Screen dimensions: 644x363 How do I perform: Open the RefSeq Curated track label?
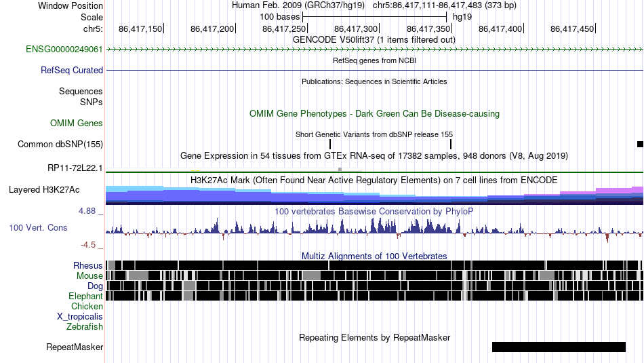(x=72, y=71)
